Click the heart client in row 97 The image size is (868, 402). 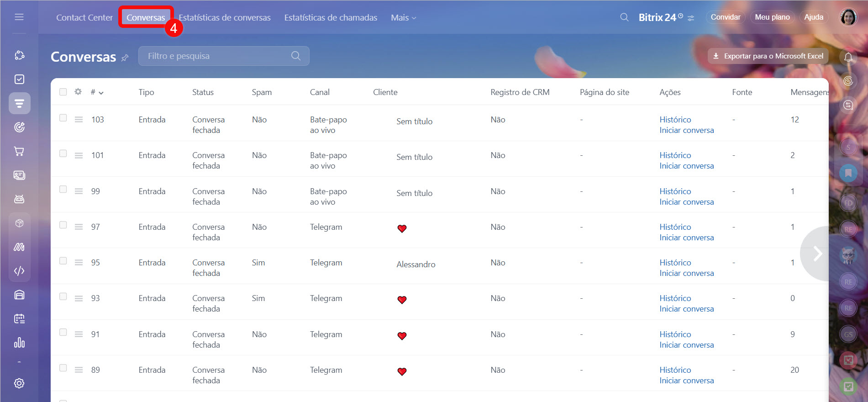pos(402,228)
